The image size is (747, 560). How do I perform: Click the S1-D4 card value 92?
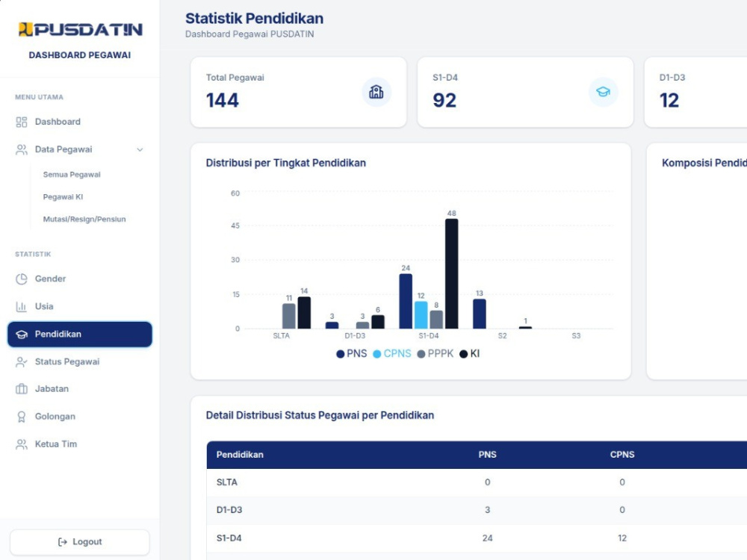tap(444, 101)
